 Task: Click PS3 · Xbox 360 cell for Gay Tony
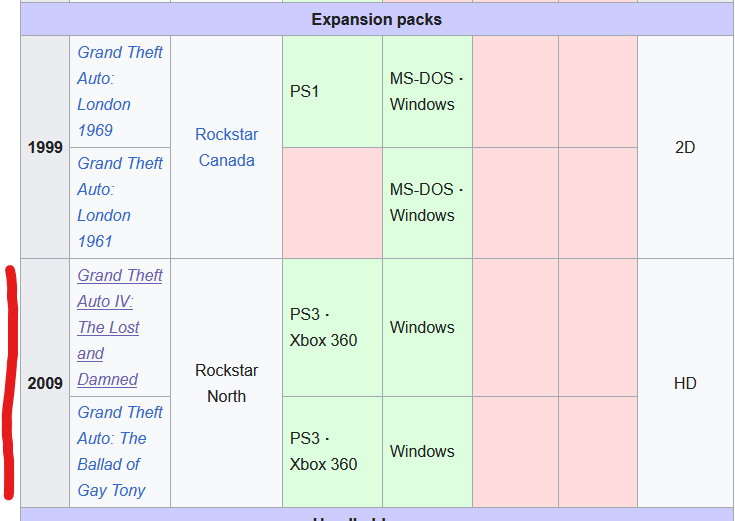click(332, 452)
